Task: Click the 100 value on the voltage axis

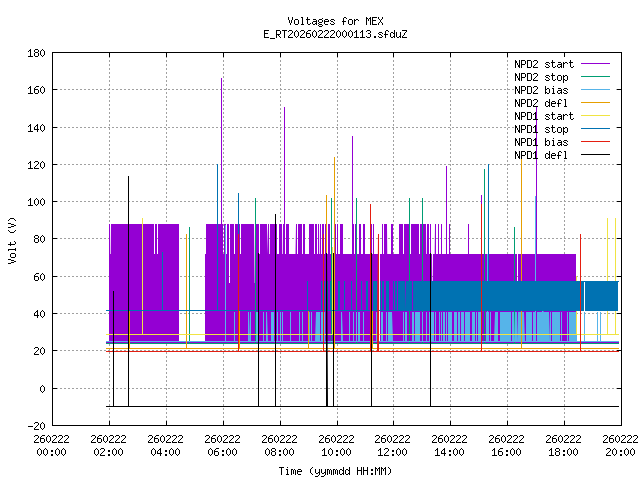Action: coord(34,202)
